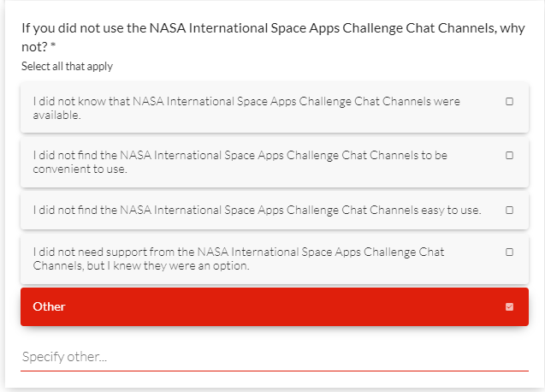Click the 'Select all that apply' hint
545x392 pixels.
pos(67,67)
